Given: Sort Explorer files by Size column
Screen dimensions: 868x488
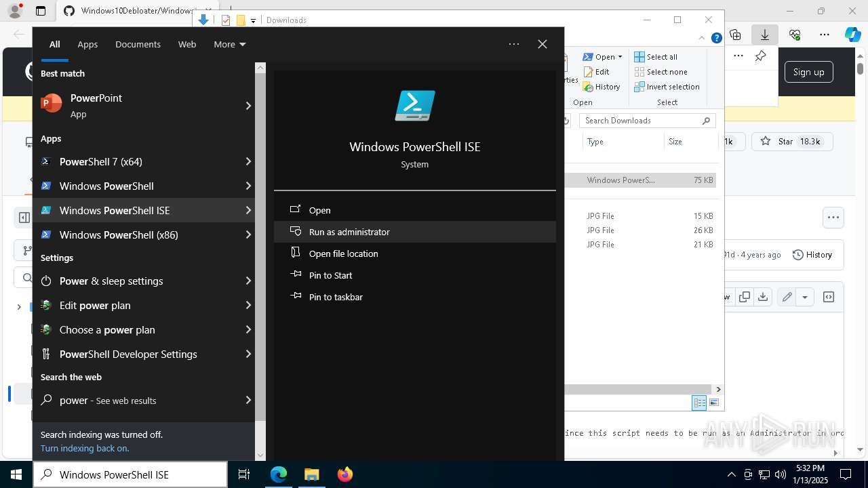Looking at the screenshot, I should pyautogui.click(x=690, y=142).
